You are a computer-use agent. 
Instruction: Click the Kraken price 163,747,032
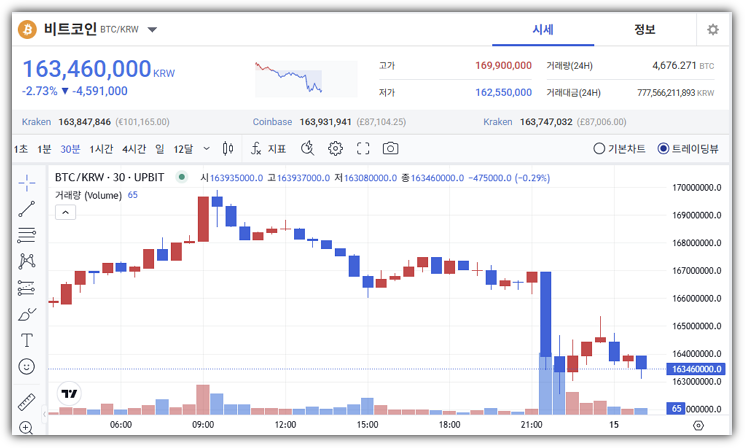pyautogui.click(x=546, y=122)
